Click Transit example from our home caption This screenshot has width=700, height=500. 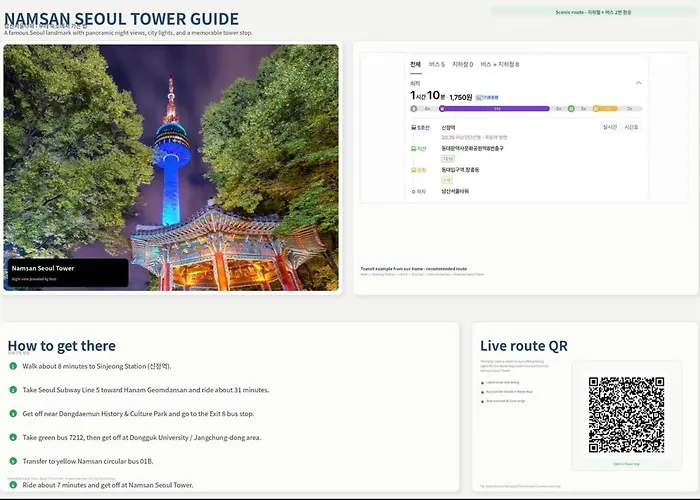(414, 269)
